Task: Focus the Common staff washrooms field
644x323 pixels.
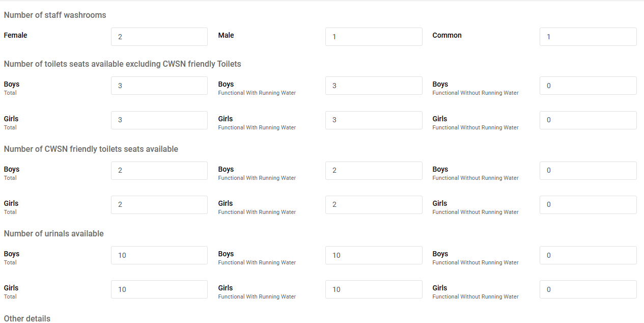Action: (587, 37)
